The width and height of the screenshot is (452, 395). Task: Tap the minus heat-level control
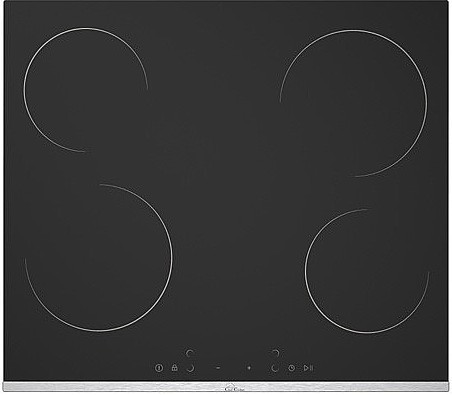[218, 368]
